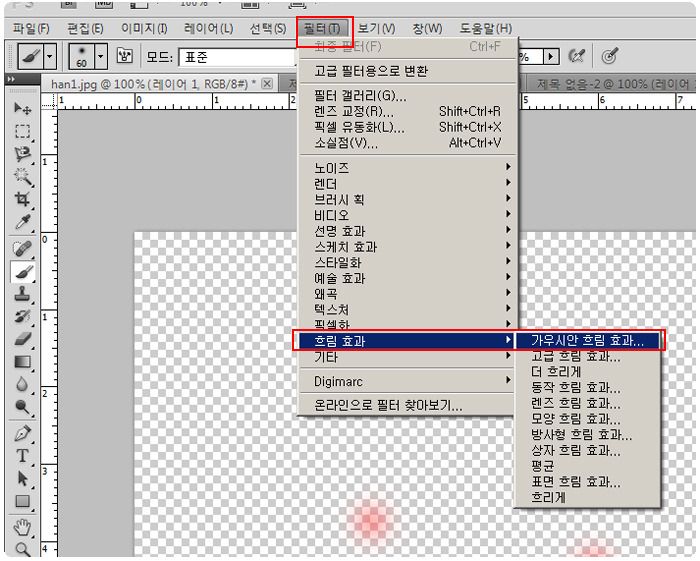Open the 선택(S) menu
This screenshot has height=561, width=700.
coord(268,29)
